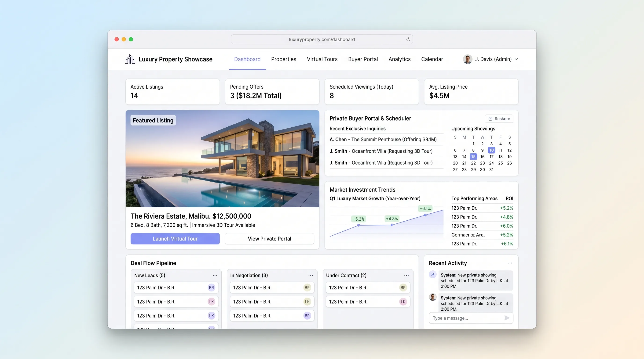Click the BR avatar on the first In Negotiation card
This screenshot has height=359, width=644.
(307, 288)
